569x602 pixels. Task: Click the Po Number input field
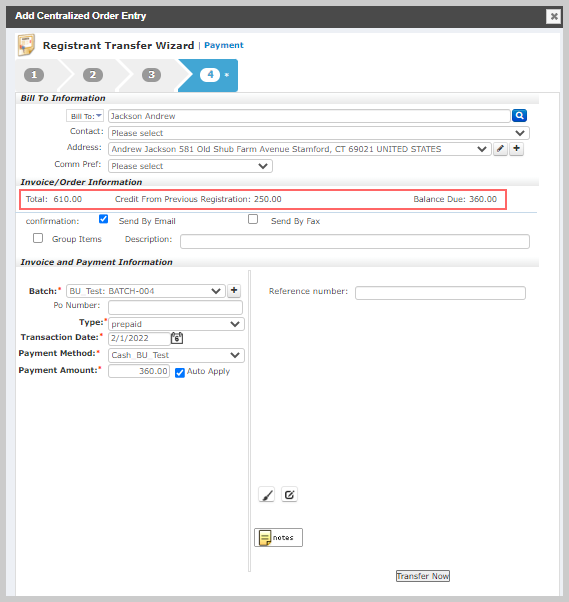click(x=175, y=307)
